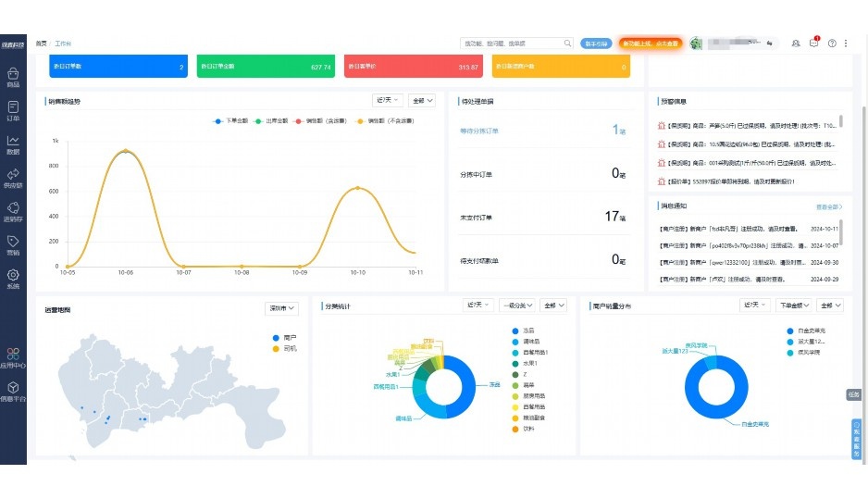Go to the 数据 analytics section

point(13,144)
